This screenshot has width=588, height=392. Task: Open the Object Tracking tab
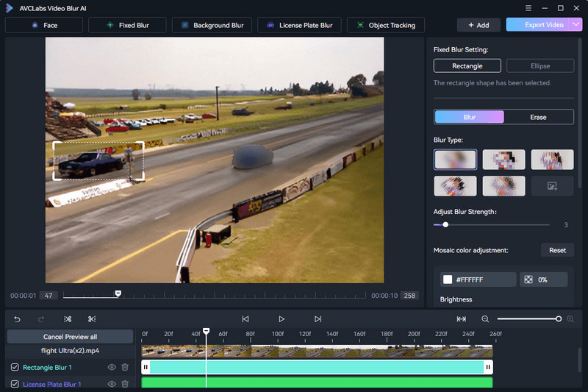(386, 25)
